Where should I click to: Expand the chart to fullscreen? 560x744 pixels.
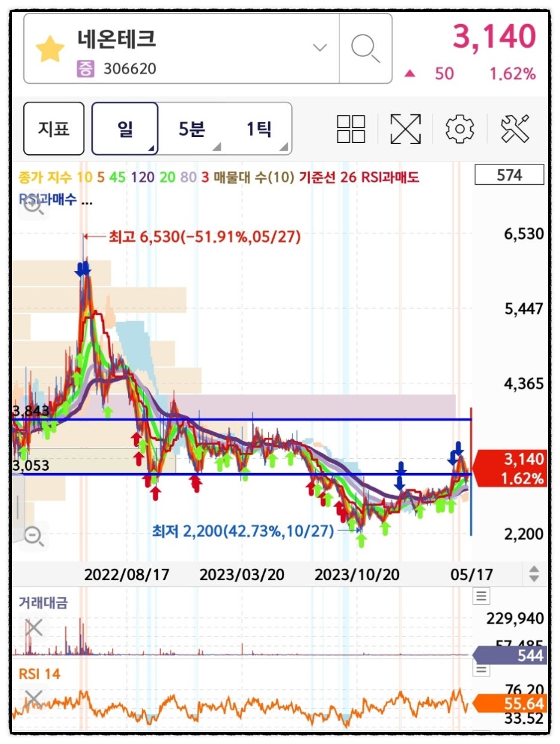[405, 129]
